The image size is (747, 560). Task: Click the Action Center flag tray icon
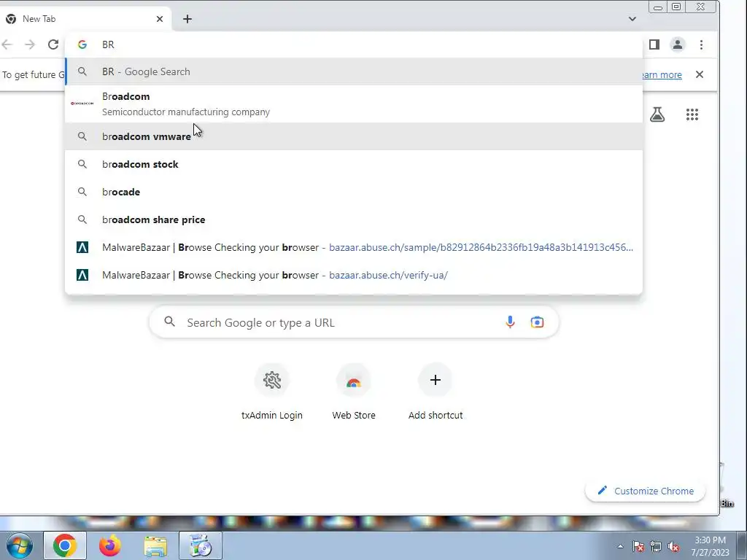coord(638,546)
